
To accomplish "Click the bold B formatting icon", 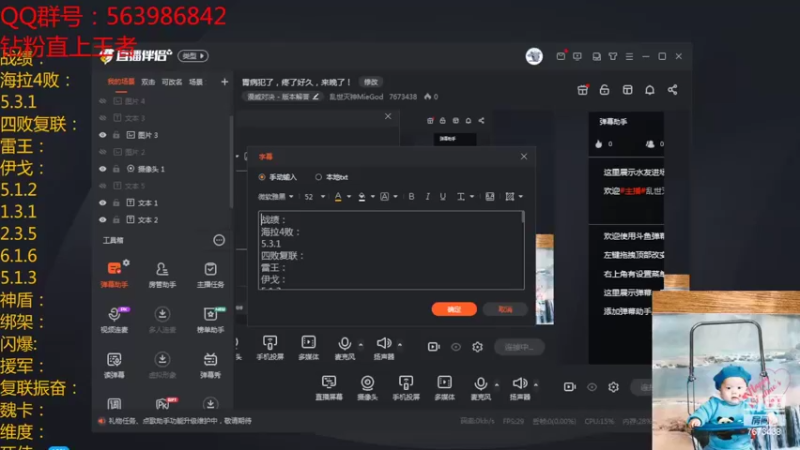I will [411, 196].
